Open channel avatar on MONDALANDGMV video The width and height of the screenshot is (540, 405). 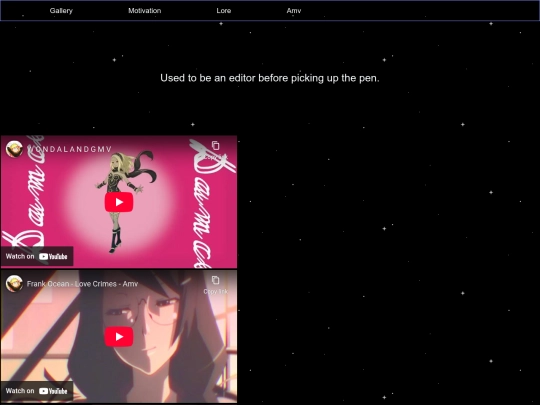(14, 149)
